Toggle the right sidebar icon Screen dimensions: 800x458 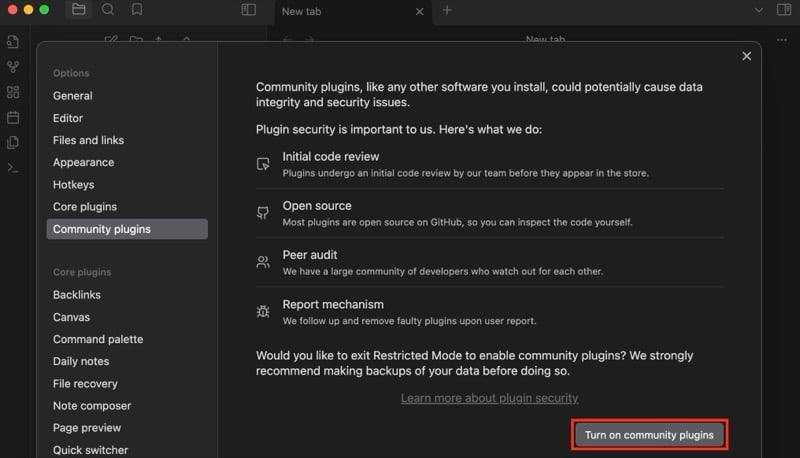point(784,10)
